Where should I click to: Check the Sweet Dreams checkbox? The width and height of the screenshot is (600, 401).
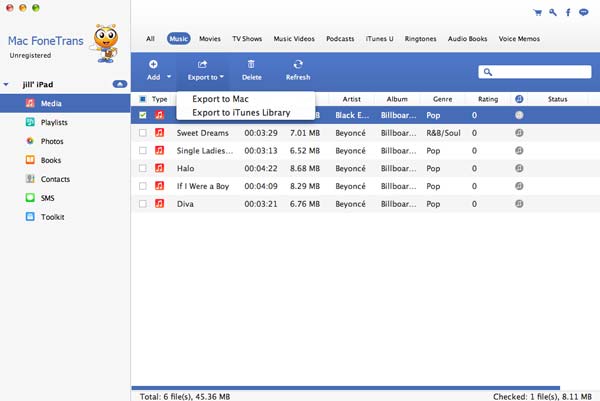(143, 133)
